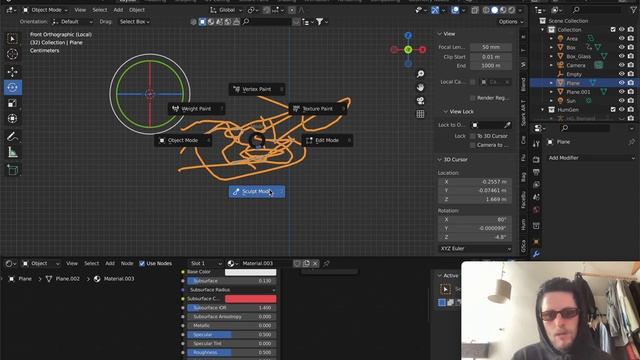Click the Focal Length 50 mm field
640x360 pixels.
[x=491, y=47]
